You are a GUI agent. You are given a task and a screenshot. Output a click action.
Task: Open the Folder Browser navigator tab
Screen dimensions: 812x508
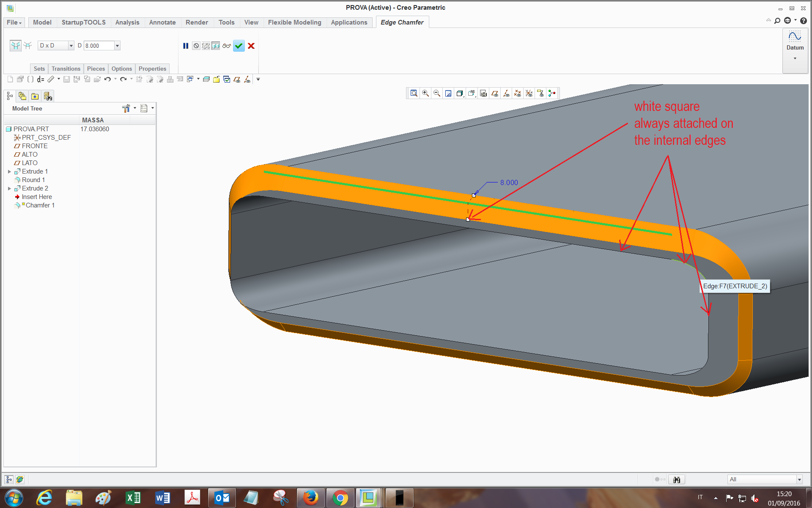tap(22, 96)
